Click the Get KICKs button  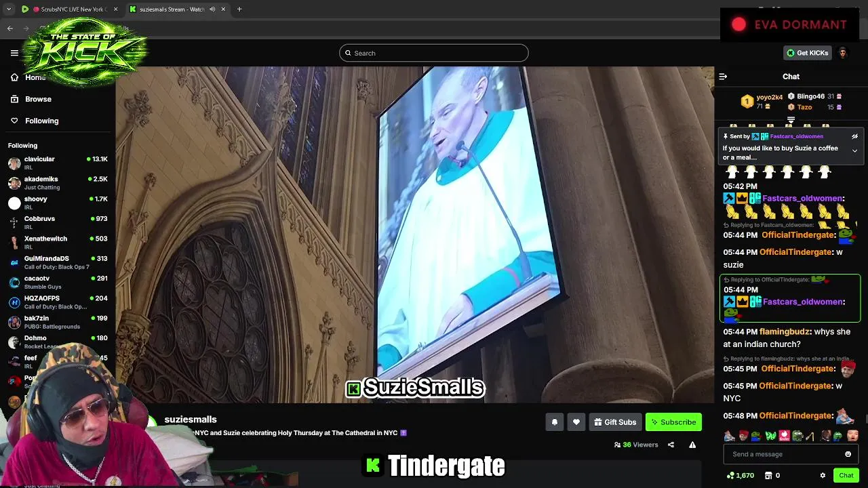coord(807,53)
